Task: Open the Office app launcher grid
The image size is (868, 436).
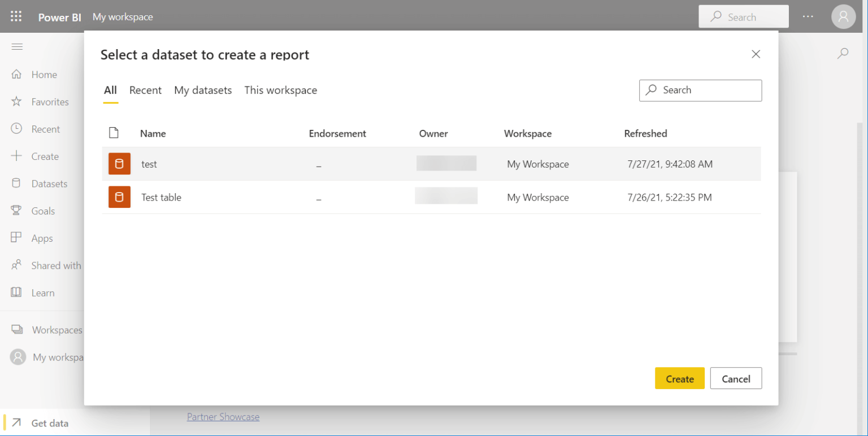Action: click(16, 16)
